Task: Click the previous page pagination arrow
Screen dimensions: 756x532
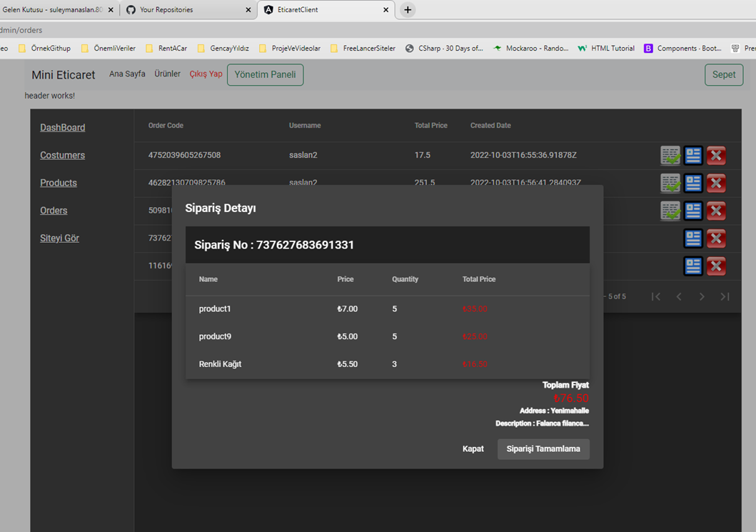Action: tap(679, 296)
